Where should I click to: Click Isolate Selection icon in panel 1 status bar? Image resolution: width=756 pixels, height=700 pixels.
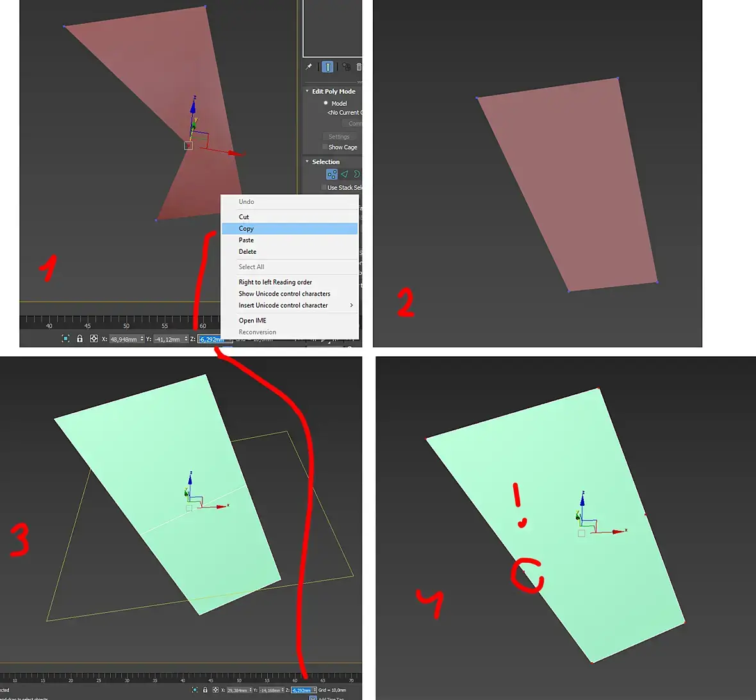pyautogui.click(x=65, y=338)
